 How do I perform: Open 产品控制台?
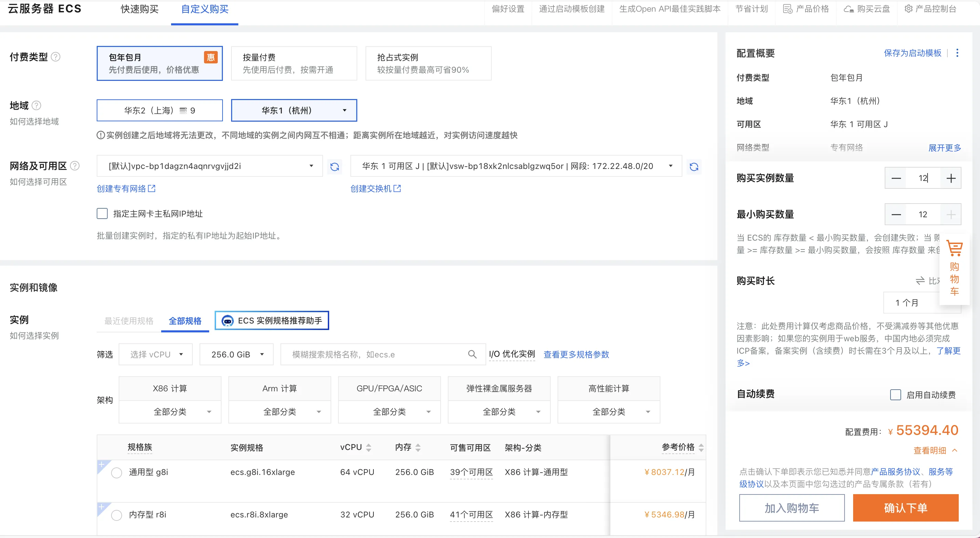point(930,9)
